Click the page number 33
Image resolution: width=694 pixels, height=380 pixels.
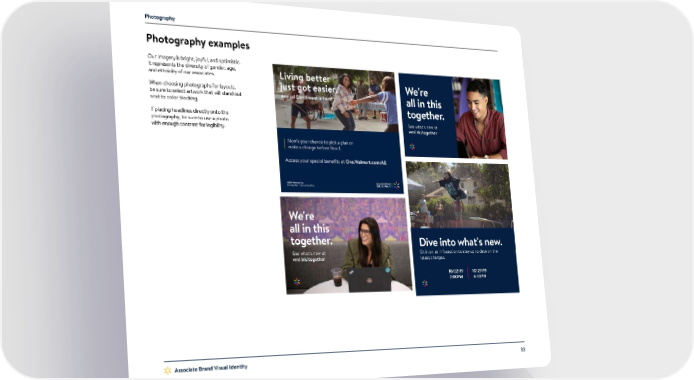click(523, 349)
